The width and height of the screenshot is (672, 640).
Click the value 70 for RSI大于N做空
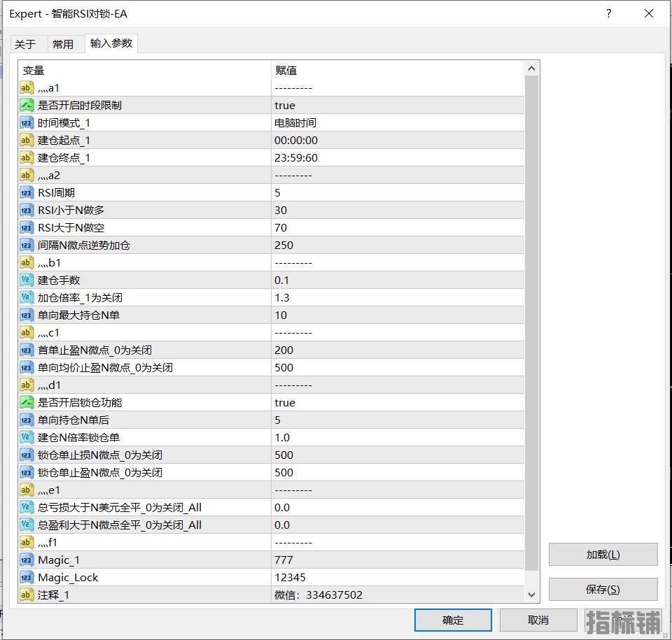(x=281, y=228)
